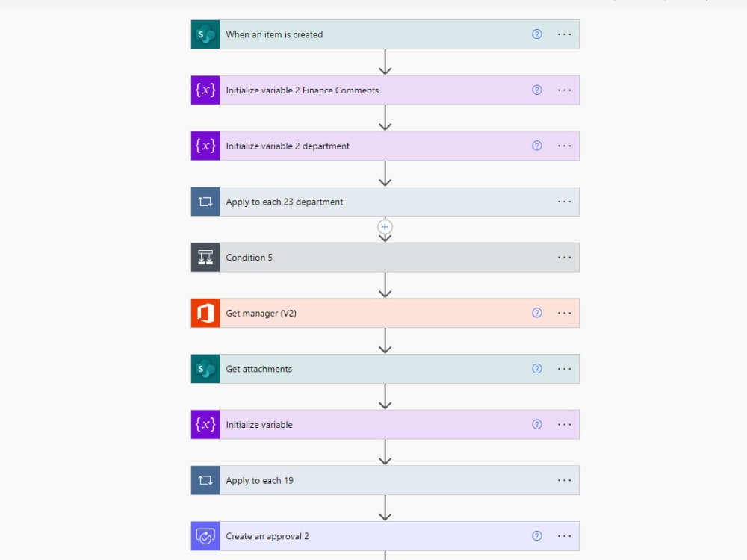Select the Office 365 icon on Get manager (V2)

tap(205, 313)
